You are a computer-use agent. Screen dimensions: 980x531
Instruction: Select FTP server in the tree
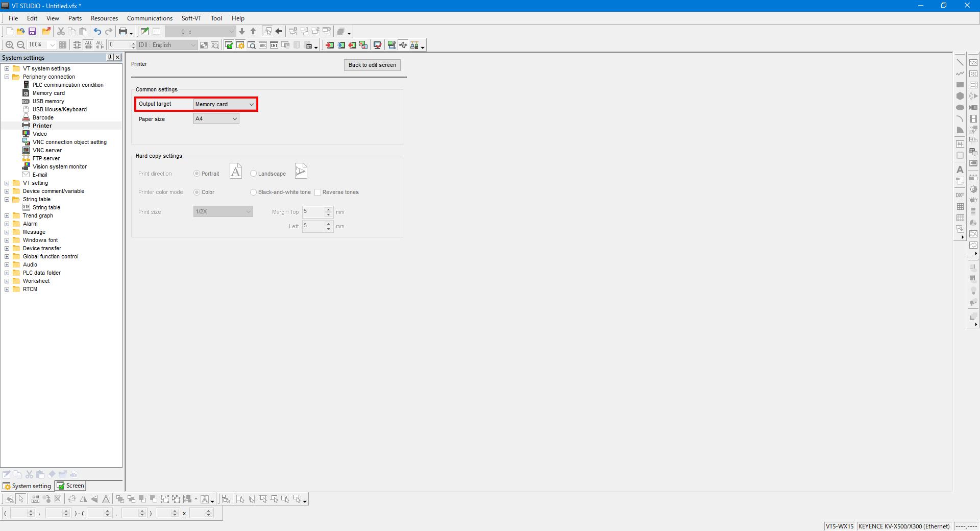[x=46, y=159]
